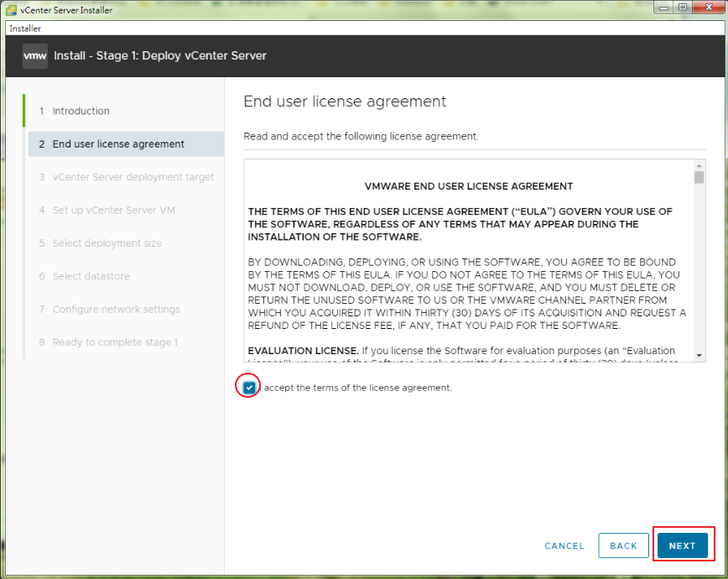Go to step 1 Introduction

coord(75,111)
